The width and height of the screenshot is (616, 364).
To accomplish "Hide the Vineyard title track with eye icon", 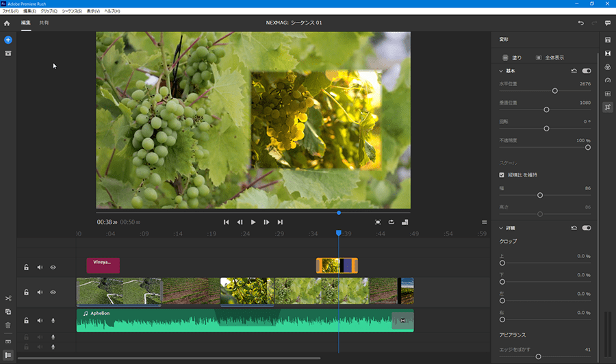I will pyautogui.click(x=53, y=268).
